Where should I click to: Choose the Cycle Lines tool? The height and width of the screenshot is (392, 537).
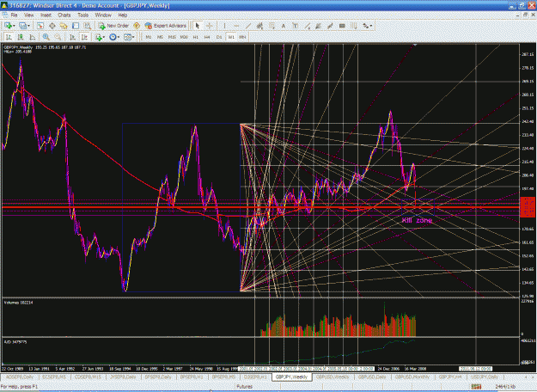click(x=353, y=26)
